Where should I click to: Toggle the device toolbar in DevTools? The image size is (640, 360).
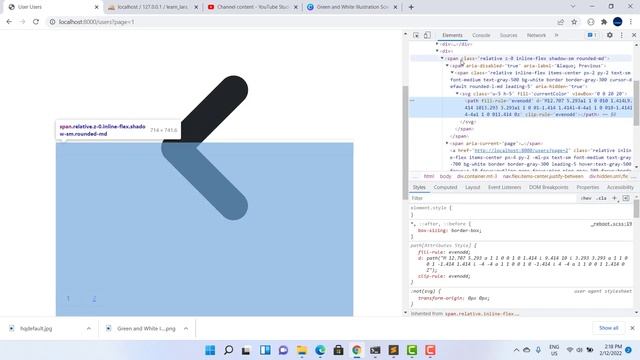(x=427, y=36)
